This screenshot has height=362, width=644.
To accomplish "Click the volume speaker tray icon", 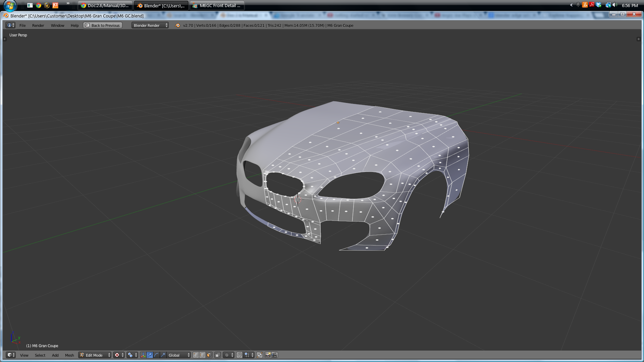I will pyautogui.click(x=615, y=5).
